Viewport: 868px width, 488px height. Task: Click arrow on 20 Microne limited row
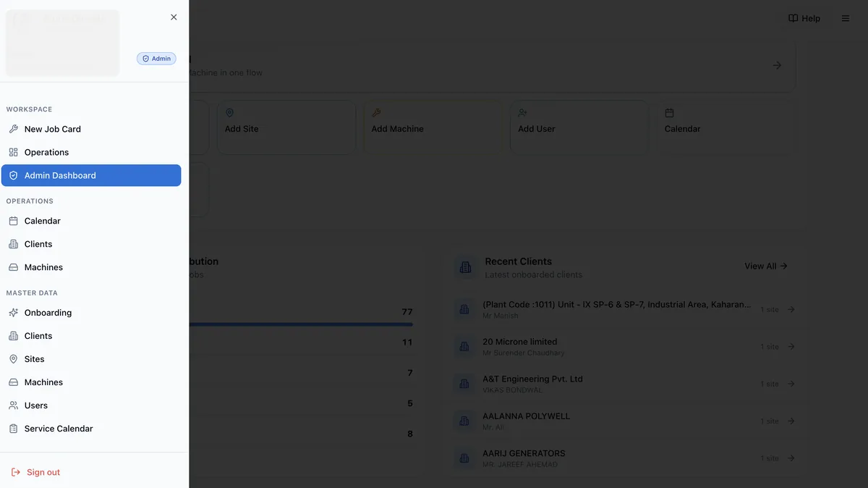tap(791, 347)
